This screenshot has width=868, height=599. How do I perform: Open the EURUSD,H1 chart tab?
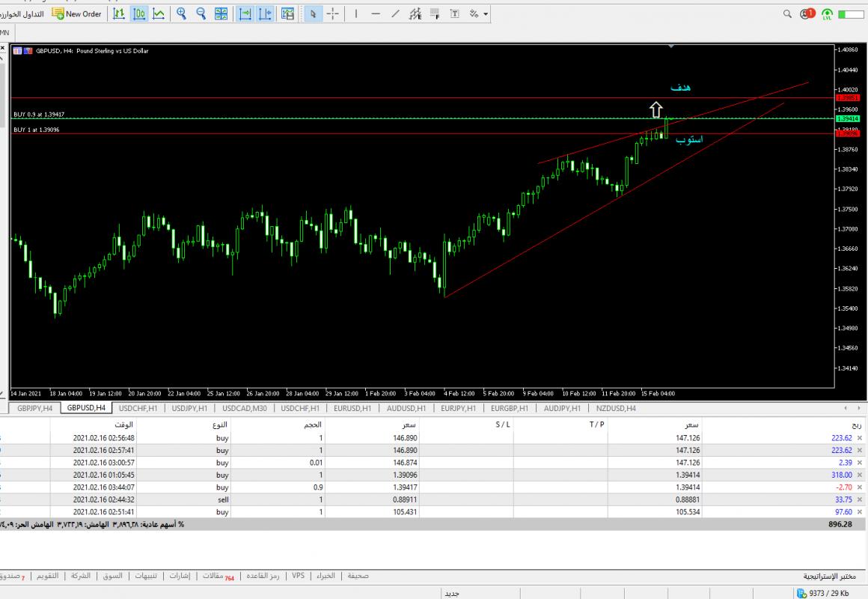[x=352, y=408]
